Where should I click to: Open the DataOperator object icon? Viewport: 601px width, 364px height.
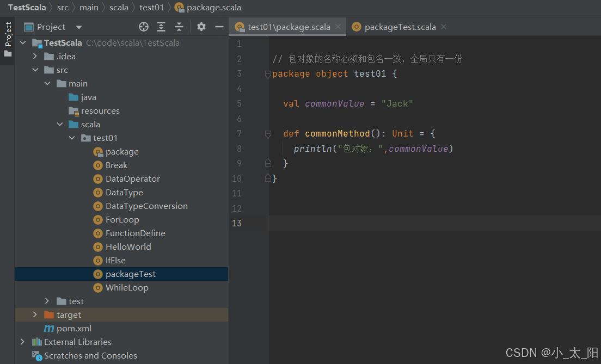click(x=98, y=179)
